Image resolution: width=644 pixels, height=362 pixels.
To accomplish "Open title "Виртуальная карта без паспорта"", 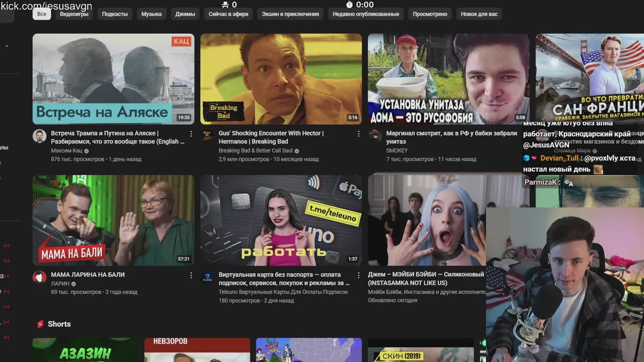I will click(284, 279).
